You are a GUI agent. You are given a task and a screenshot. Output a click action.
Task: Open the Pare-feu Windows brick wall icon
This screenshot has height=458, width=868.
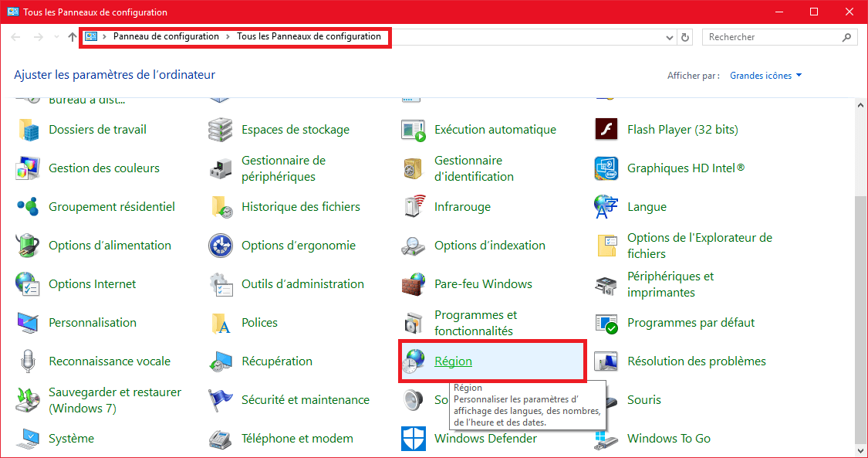pos(414,284)
